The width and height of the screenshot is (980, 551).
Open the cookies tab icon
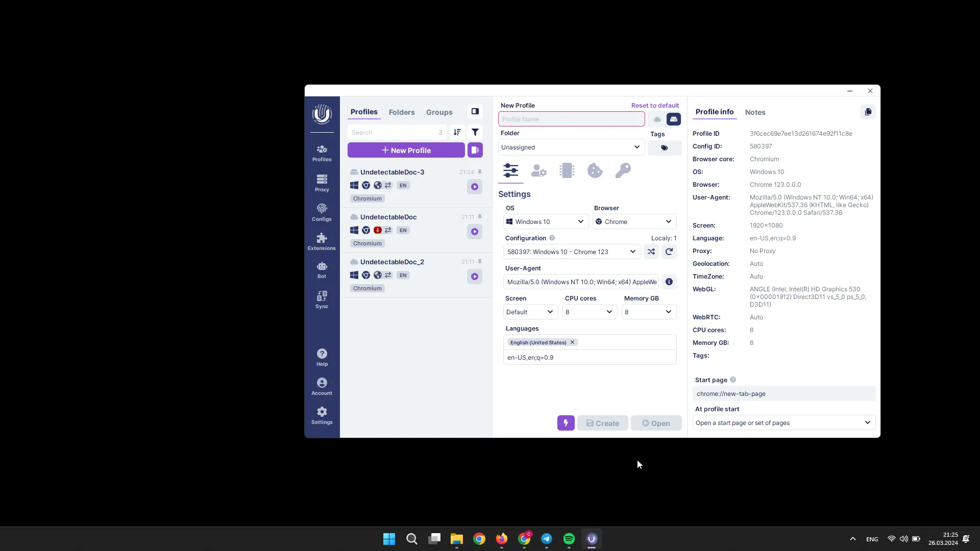[x=595, y=170]
